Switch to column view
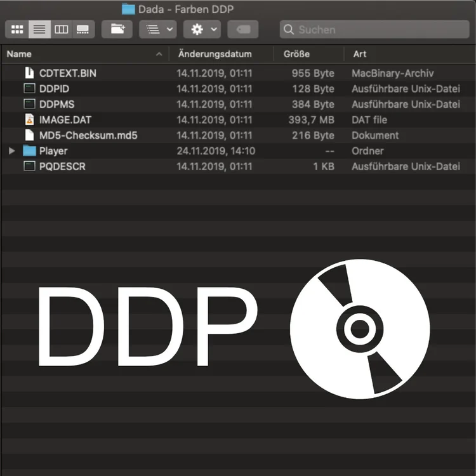 coord(62,29)
